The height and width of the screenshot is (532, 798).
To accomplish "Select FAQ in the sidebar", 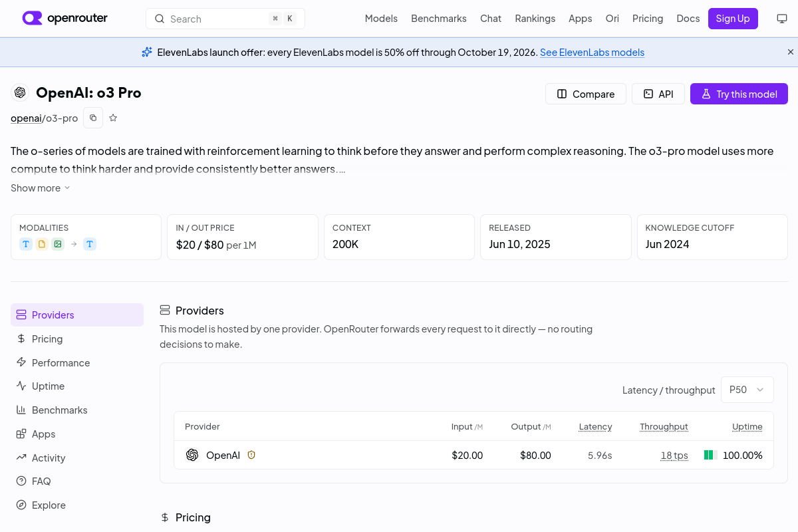I will (77, 481).
